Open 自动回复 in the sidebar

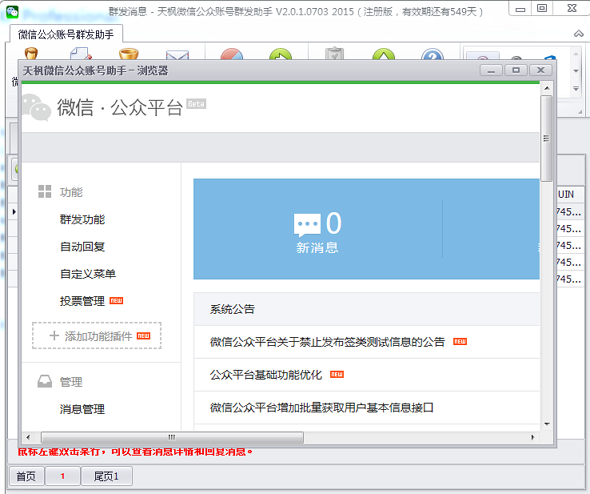click(x=82, y=247)
